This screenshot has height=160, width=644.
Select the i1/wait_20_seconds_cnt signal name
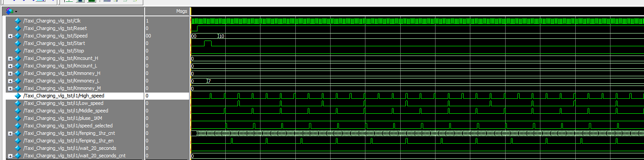point(74,156)
